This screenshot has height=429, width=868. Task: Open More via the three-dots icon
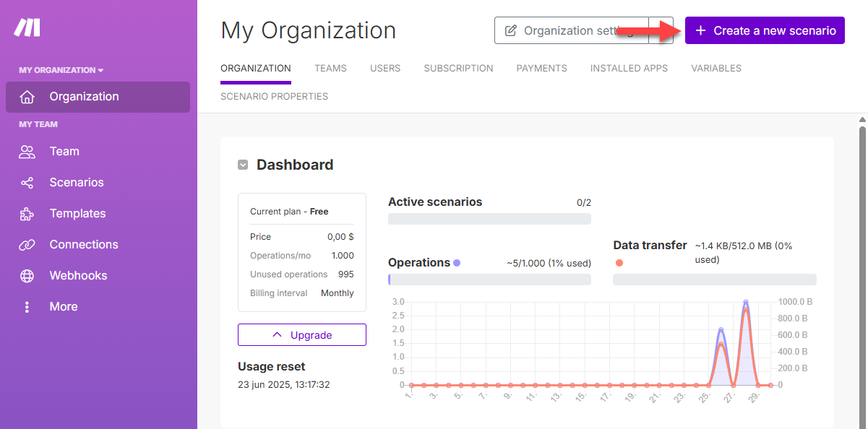click(27, 307)
